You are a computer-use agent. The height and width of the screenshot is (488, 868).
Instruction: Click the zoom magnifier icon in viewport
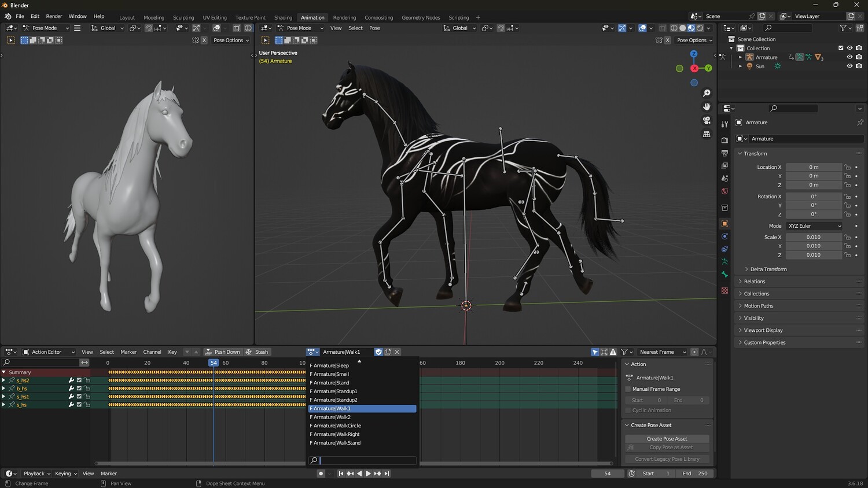point(707,93)
